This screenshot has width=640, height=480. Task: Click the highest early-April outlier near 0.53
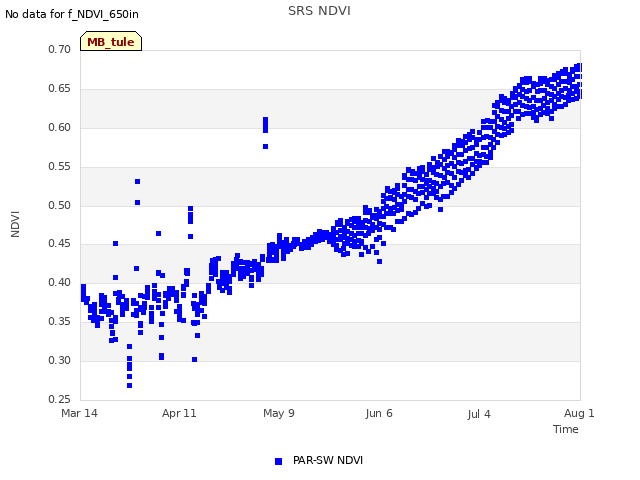(138, 182)
